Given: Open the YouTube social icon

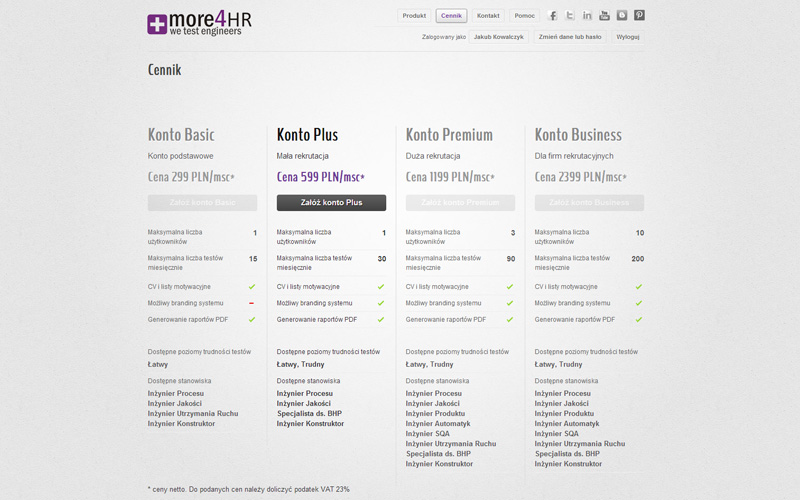Looking at the screenshot, I should [x=604, y=15].
